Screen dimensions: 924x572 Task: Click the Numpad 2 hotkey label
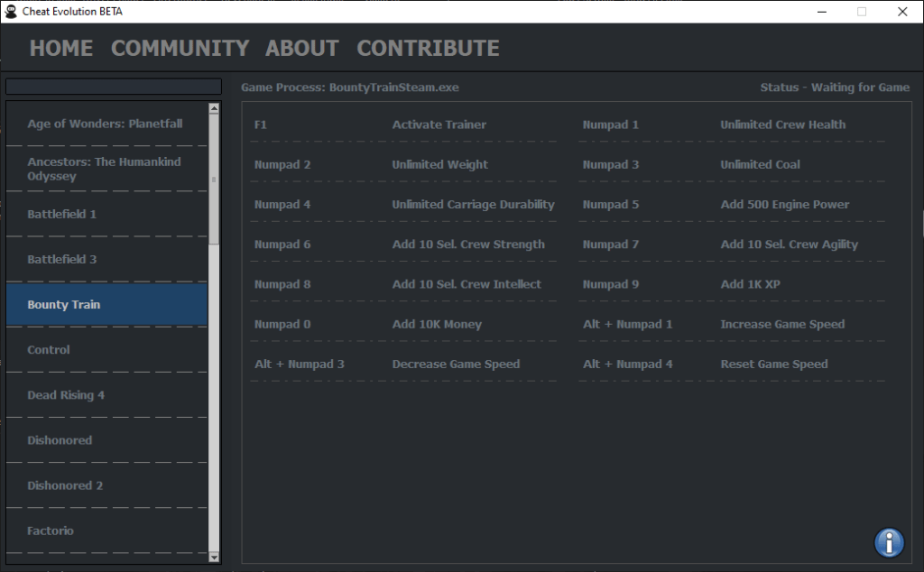click(x=282, y=164)
